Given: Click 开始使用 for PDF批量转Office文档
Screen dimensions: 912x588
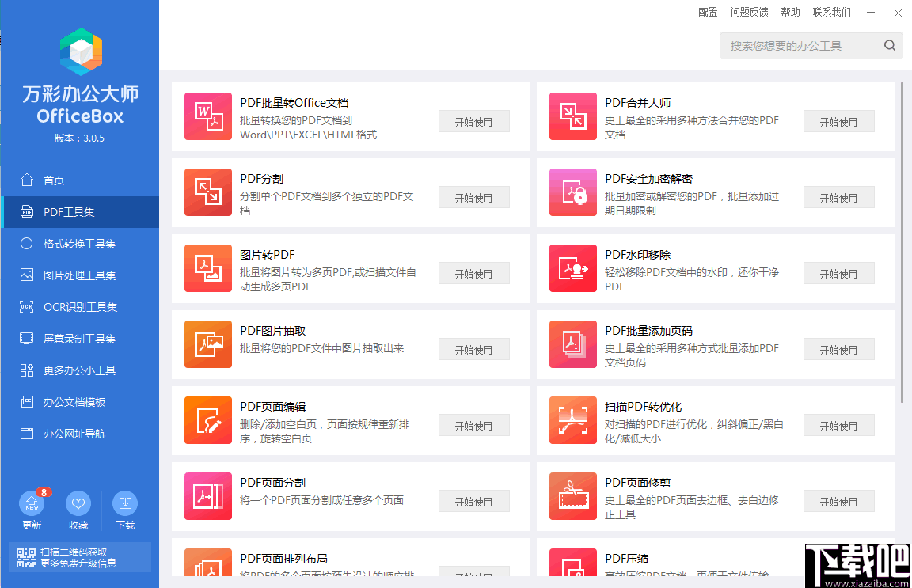Looking at the screenshot, I should click(473, 121).
